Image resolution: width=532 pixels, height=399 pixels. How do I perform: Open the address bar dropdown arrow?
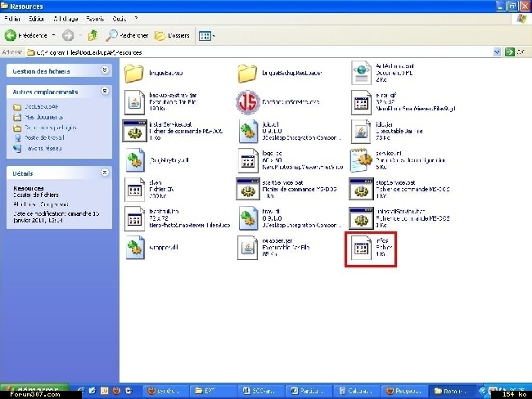[x=497, y=52]
